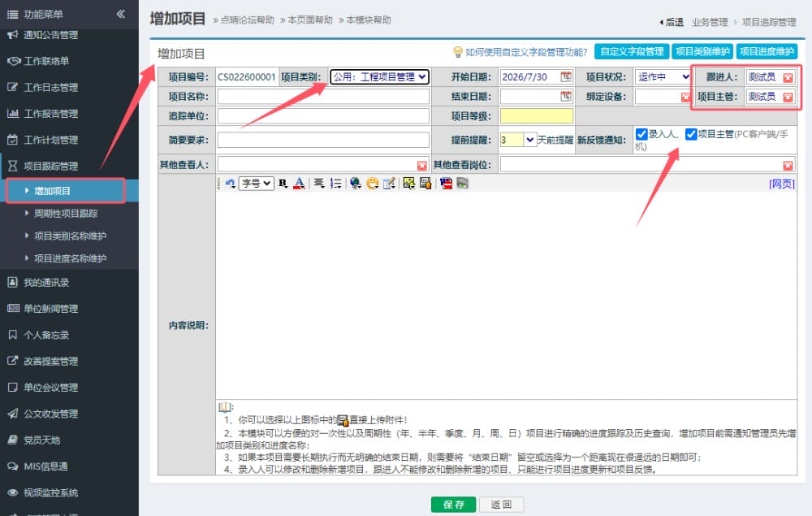Select 增加项目 submenu item
The image size is (812, 516).
52,191
